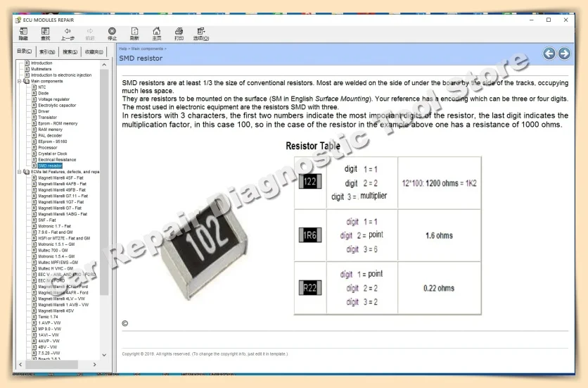Click the Hide (隐藏) navigation pane icon
Screen dimensions: 588x388
point(23,33)
